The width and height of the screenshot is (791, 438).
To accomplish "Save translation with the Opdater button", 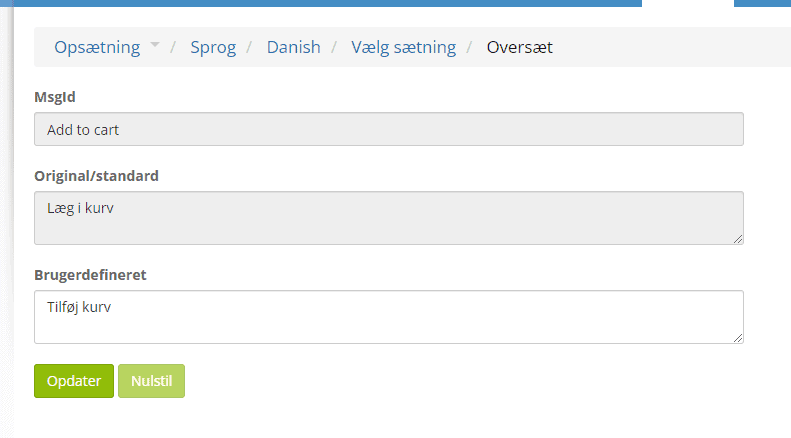I will pos(74,381).
